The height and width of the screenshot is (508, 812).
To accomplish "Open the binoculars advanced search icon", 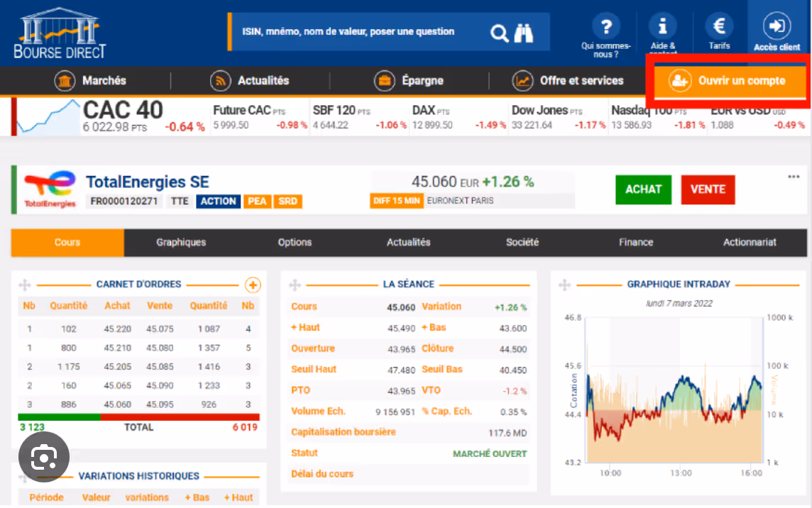I will [x=524, y=33].
